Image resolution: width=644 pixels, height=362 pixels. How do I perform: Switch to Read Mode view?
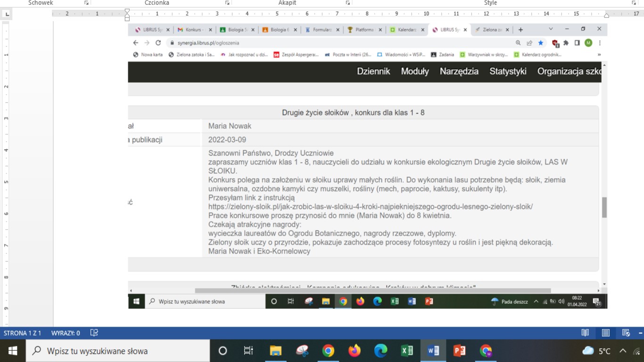coord(585,333)
